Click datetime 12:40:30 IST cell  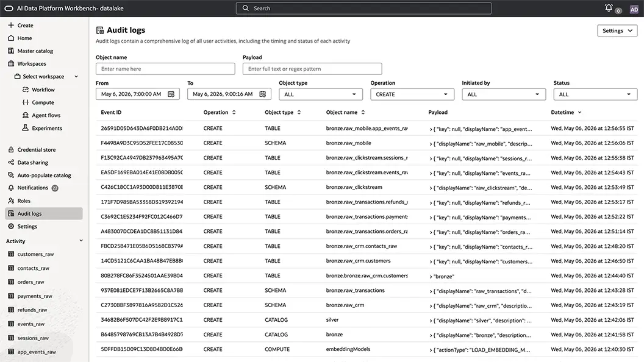point(592,349)
